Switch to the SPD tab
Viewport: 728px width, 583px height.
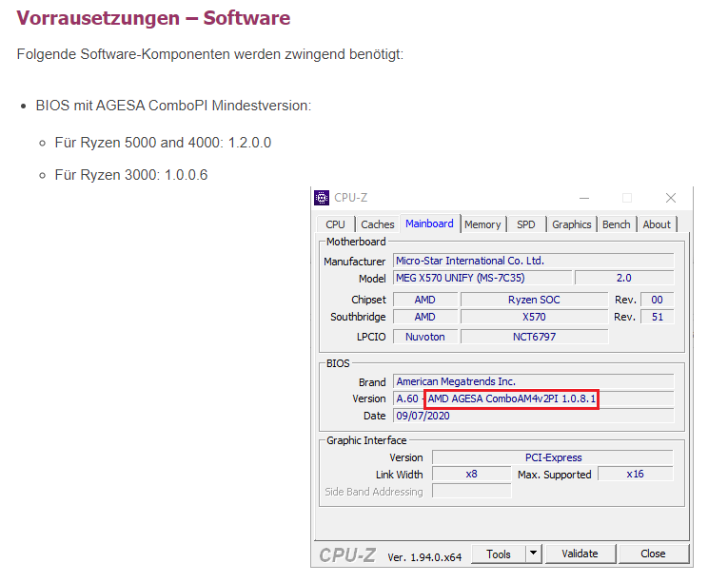[x=525, y=224]
